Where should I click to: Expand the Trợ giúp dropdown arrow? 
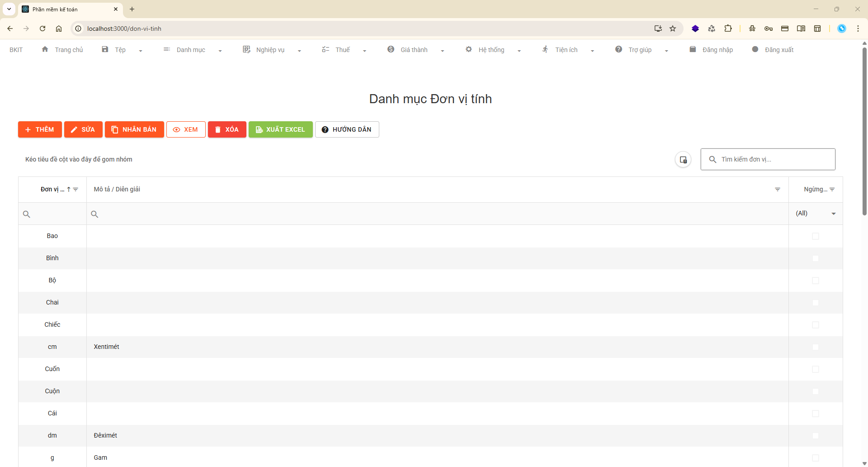[x=666, y=51]
